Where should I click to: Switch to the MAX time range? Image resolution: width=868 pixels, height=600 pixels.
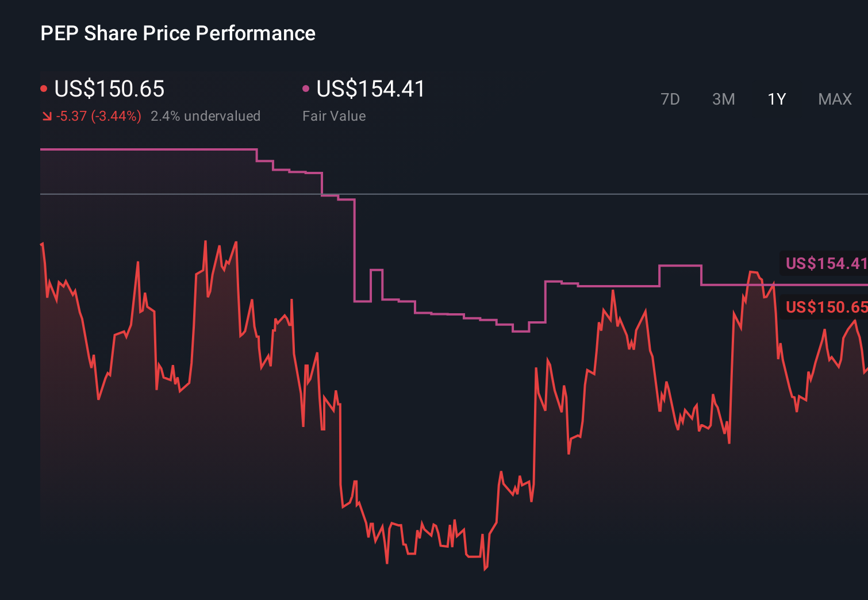(x=834, y=99)
